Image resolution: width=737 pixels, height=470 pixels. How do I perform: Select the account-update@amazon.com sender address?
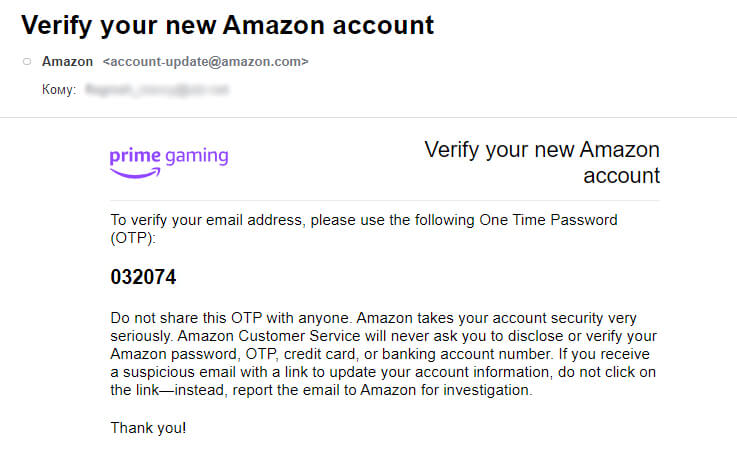point(205,62)
